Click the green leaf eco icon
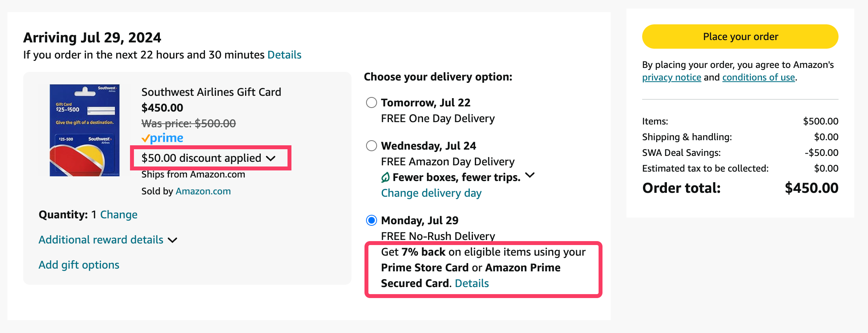868x333 pixels. (385, 177)
